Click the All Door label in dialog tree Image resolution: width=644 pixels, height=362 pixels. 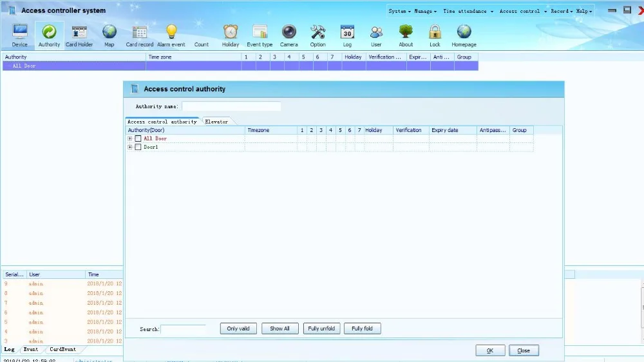coord(155,138)
